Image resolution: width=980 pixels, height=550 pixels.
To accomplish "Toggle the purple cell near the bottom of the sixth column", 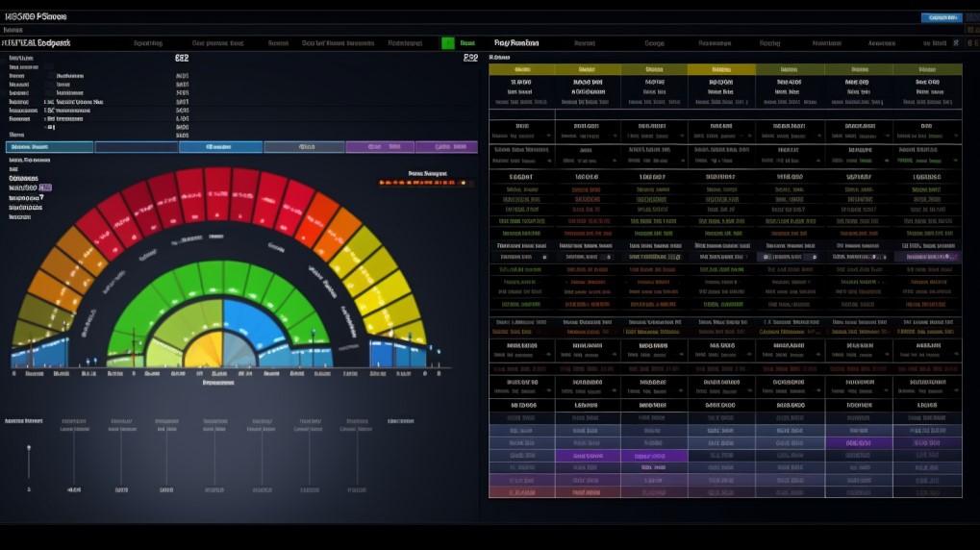I will 859,442.
